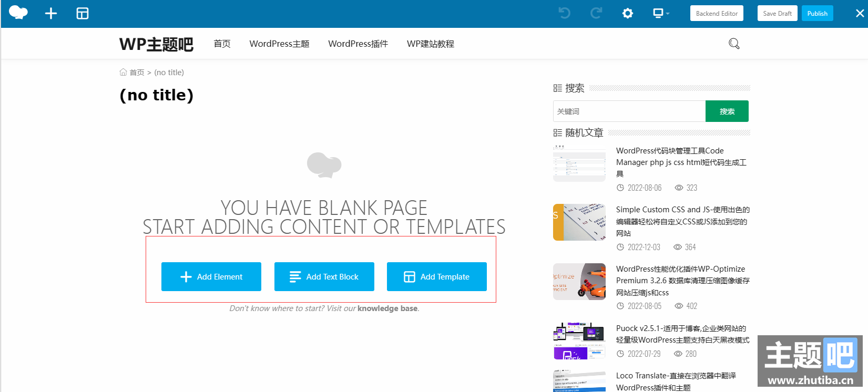This screenshot has width=868, height=392.
Task: Click the 关键词 search input field
Action: (x=629, y=111)
